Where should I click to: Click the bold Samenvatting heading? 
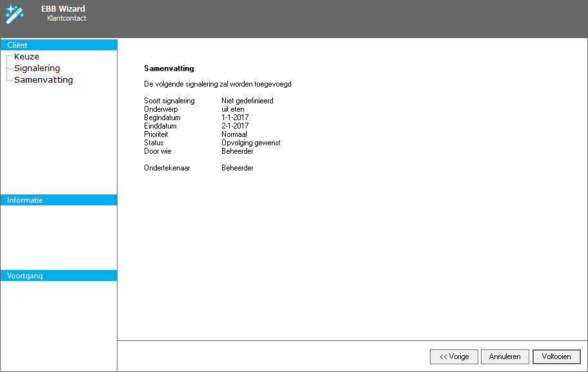coord(168,68)
